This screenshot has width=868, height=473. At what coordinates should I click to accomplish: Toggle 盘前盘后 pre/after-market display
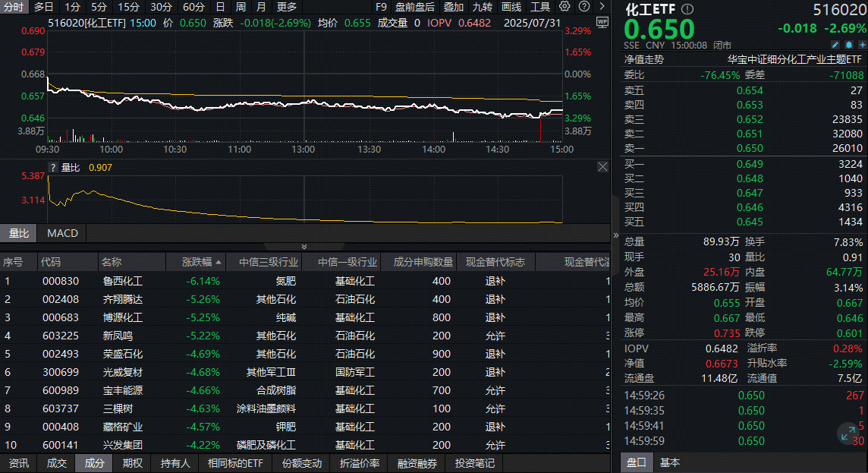414,7
